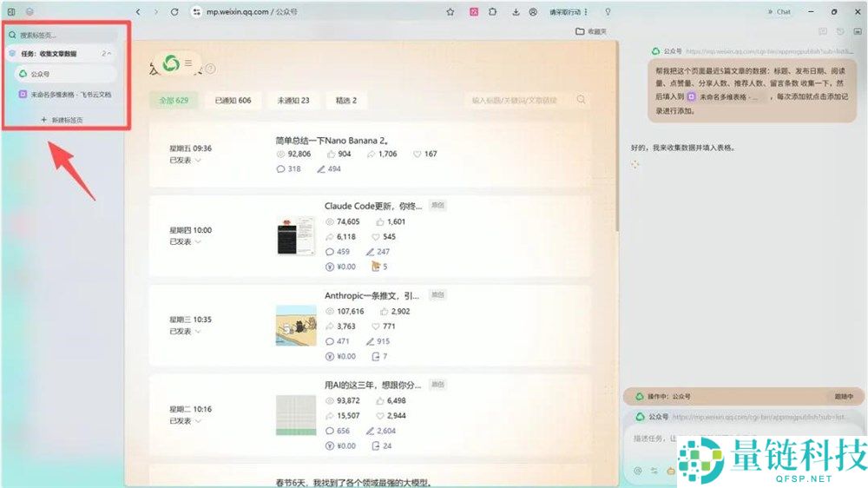
Task: Select the 已通知 606 filter tab
Action: coord(233,100)
